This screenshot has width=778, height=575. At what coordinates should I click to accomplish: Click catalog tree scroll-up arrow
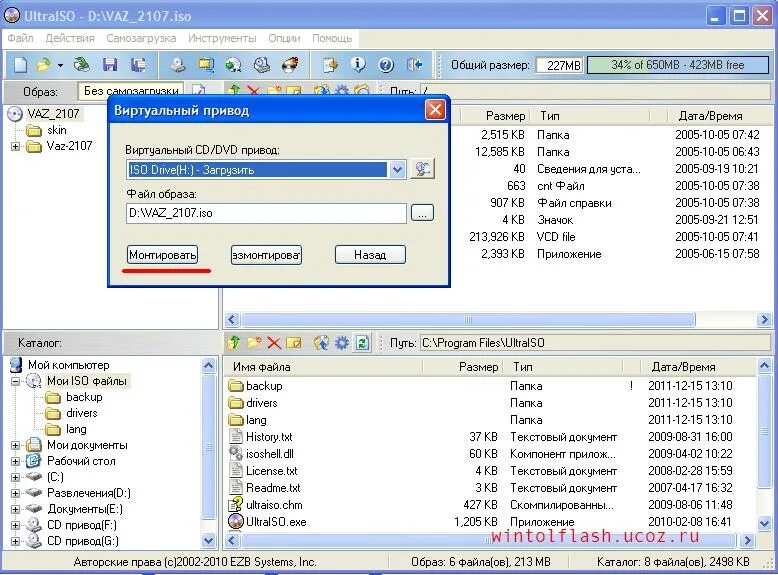coord(208,366)
